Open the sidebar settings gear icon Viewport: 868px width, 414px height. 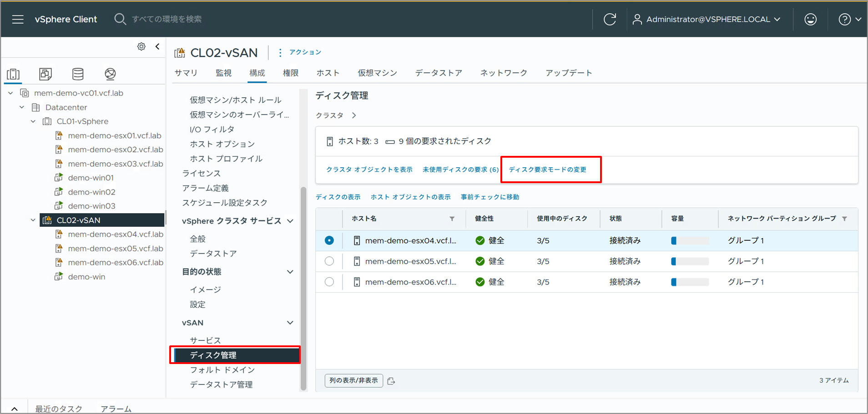pos(141,46)
